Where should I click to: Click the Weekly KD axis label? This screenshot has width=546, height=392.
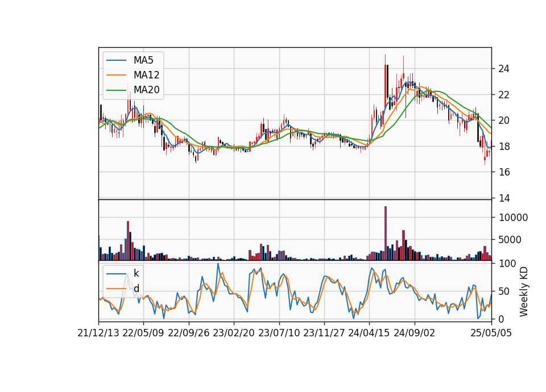coord(523,292)
